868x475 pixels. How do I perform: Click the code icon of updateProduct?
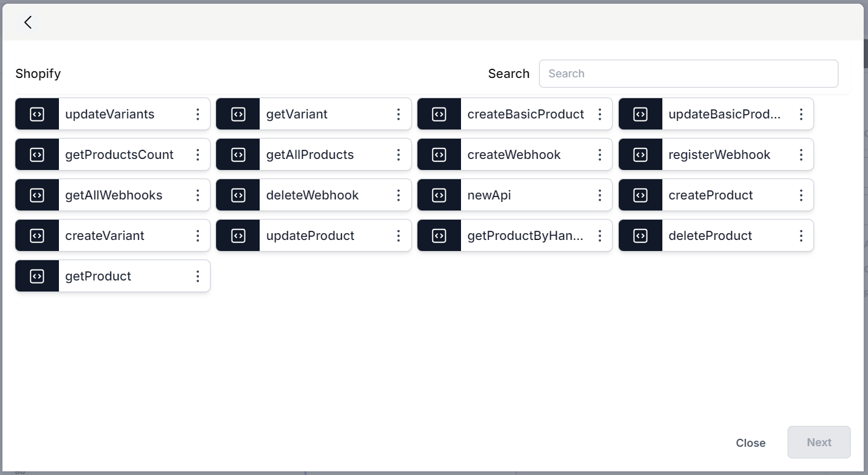[x=238, y=236]
